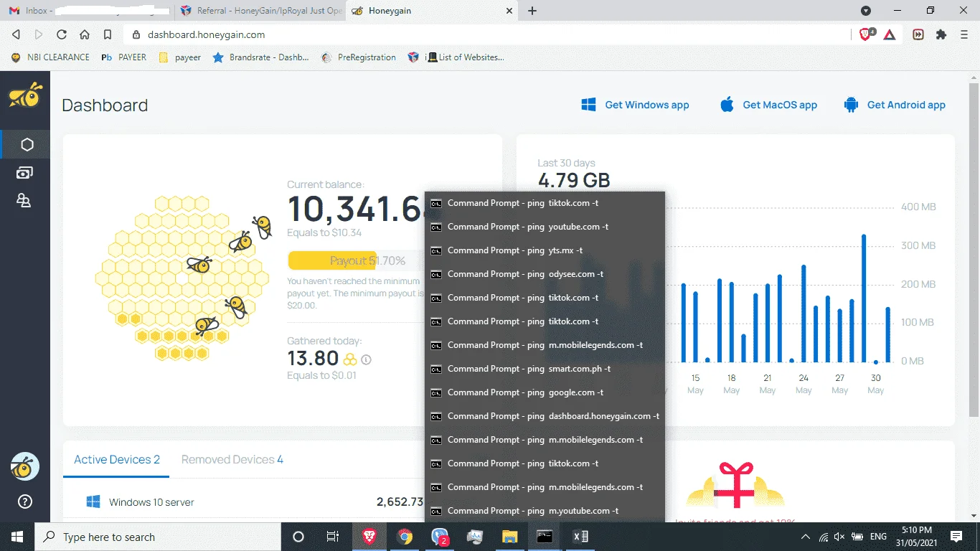
Task: Open the Cortana circle on taskbar
Action: [298, 537]
